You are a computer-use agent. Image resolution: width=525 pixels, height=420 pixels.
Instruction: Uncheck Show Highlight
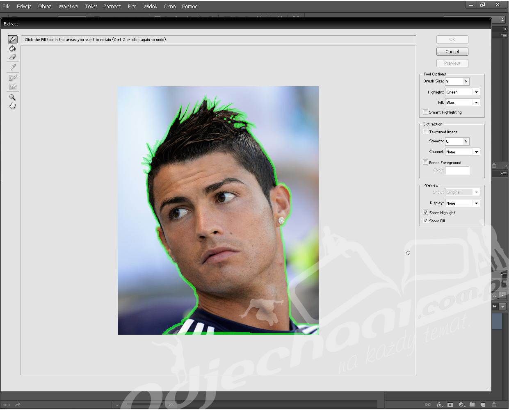[x=425, y=212]
